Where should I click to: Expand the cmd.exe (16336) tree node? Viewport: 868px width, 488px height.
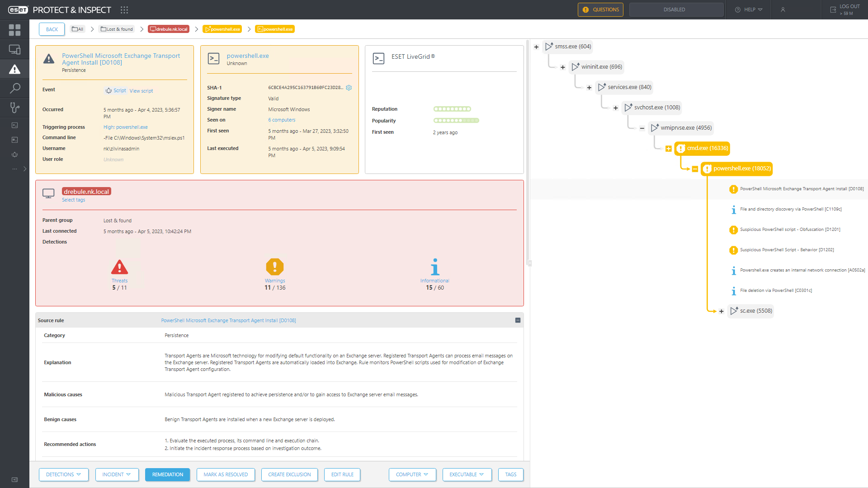click(x=668, y=149)
